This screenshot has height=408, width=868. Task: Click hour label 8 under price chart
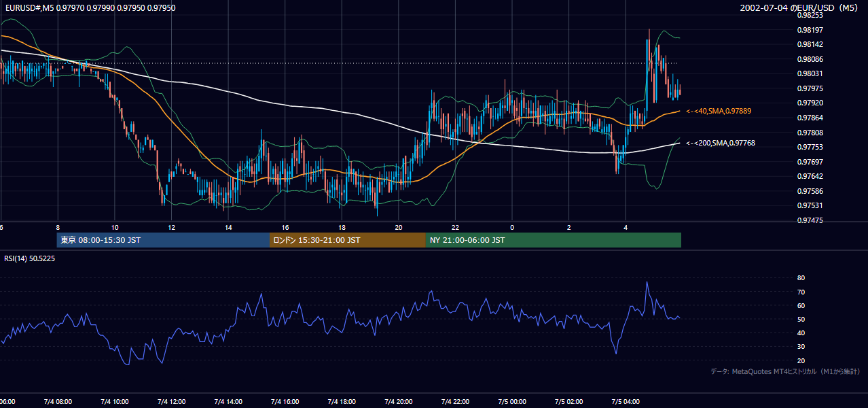click(x=58, y=227)
